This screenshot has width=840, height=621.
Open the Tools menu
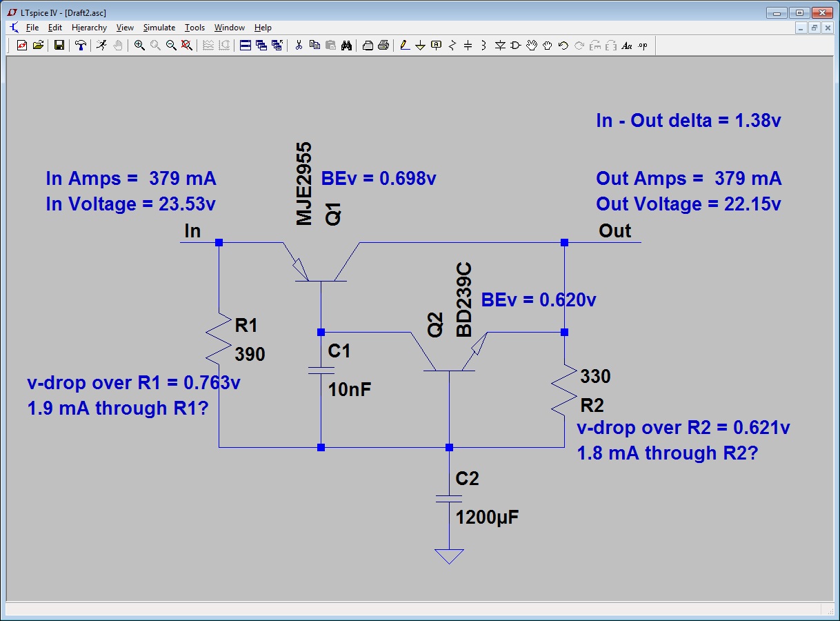pos(194,28)
